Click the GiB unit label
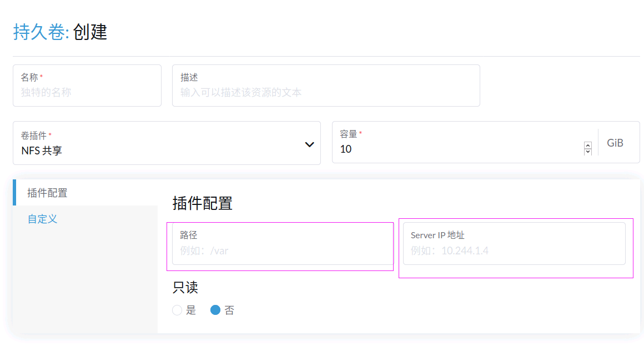 pos(615,143)
